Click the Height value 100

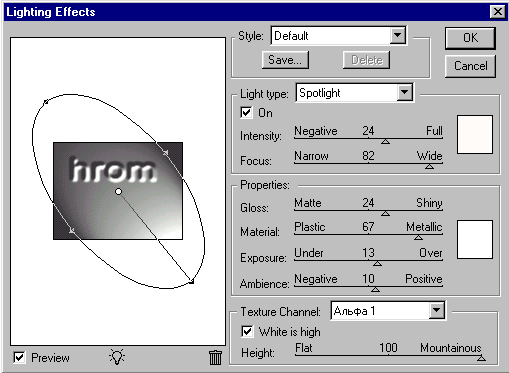388,348
